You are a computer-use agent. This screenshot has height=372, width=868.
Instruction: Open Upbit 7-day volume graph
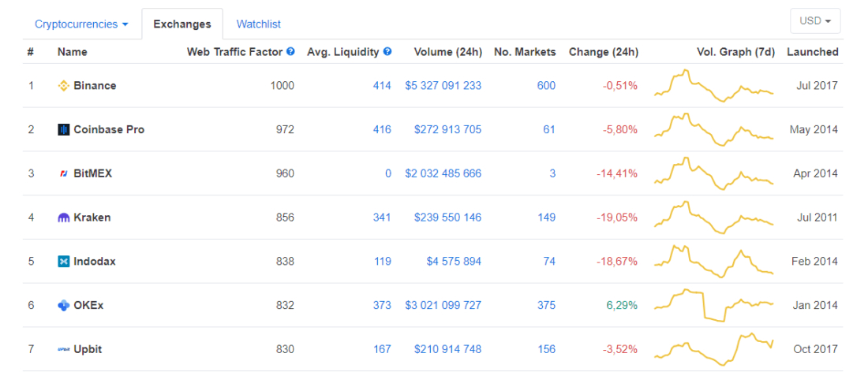click(713, 349)
